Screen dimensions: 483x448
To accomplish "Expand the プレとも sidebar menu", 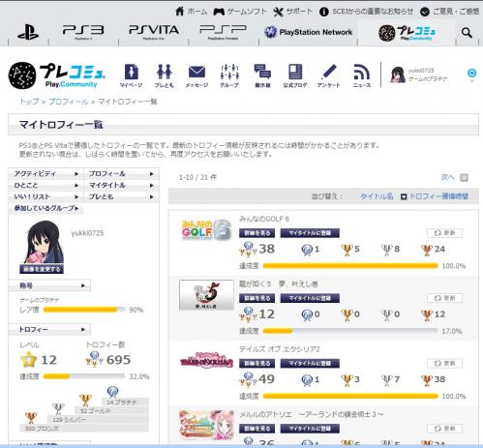I will (121, 196).
